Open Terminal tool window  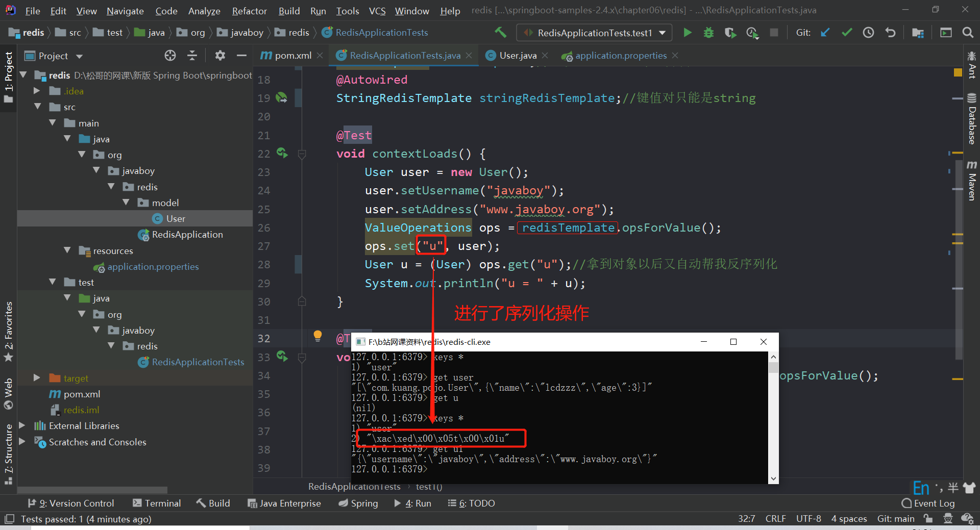(157, 503)
